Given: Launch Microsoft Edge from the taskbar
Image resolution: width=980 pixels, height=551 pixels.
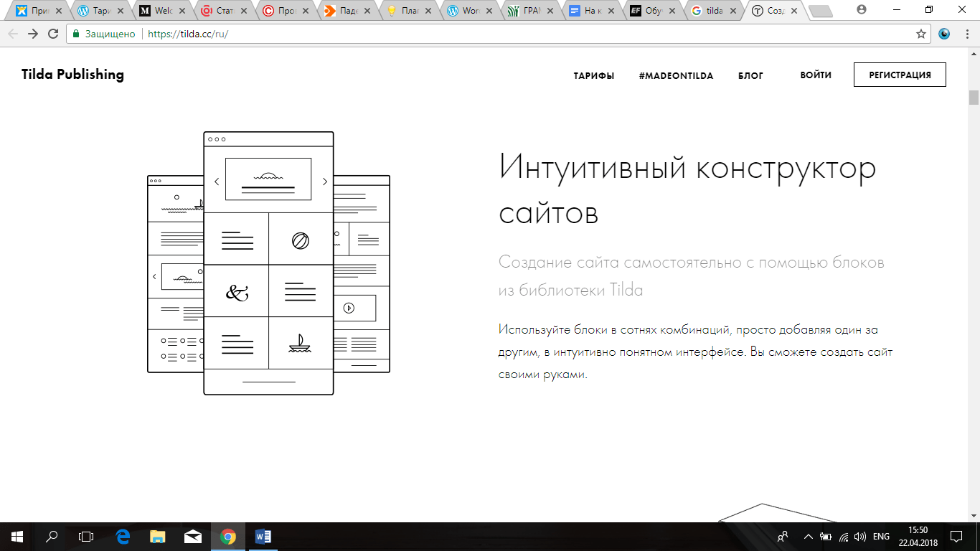Looking at the screenshot, I should (x=120, y=537).
